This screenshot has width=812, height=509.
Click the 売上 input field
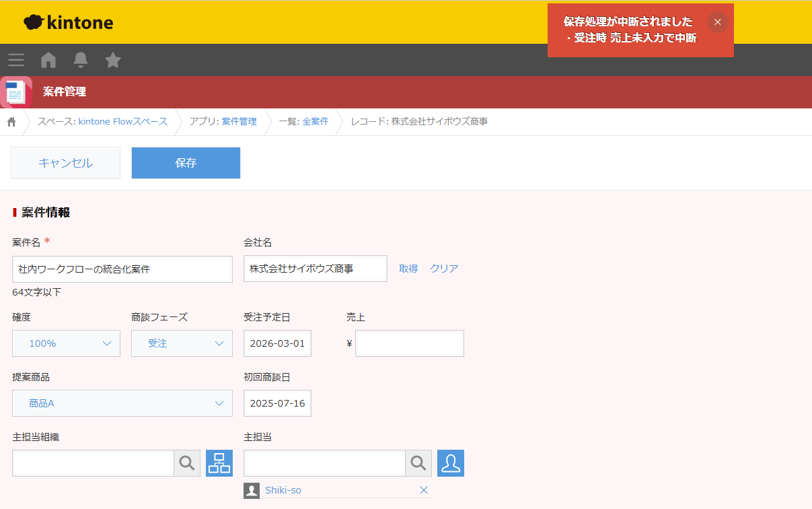click(x=409, y=343)
